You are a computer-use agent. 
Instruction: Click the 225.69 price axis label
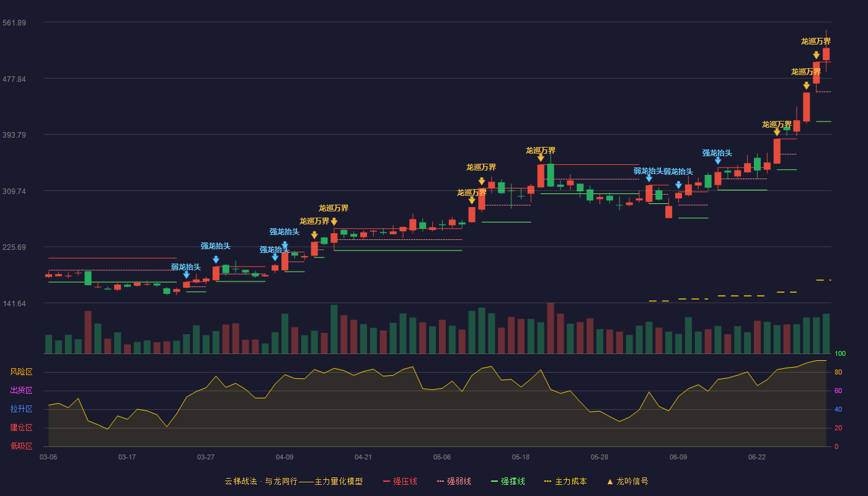pyautogui.click(x=14, y=247)
